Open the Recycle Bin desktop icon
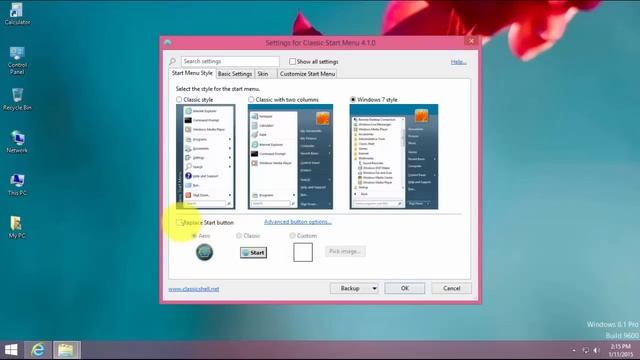Image resolution: width=640 pixels, height=360 pixels. pyautogui.click(x=17, y=99)
